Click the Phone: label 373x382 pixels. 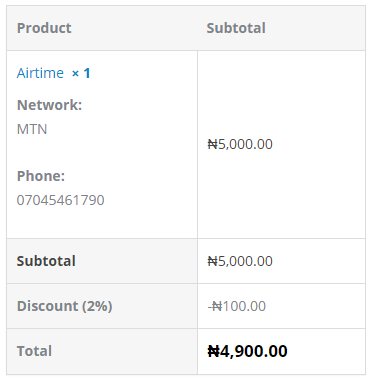coord(41,176)
